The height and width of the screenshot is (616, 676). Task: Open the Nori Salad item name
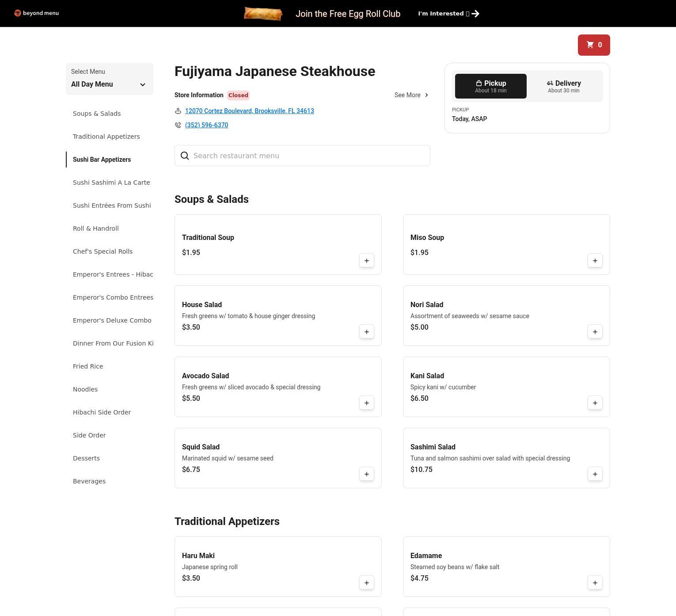pyautogui.click(x=427, y=305)
